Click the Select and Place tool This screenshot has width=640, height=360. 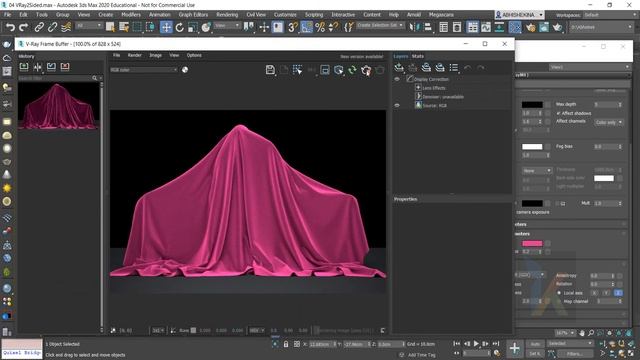pyautogui.click(x=206, y=27)
